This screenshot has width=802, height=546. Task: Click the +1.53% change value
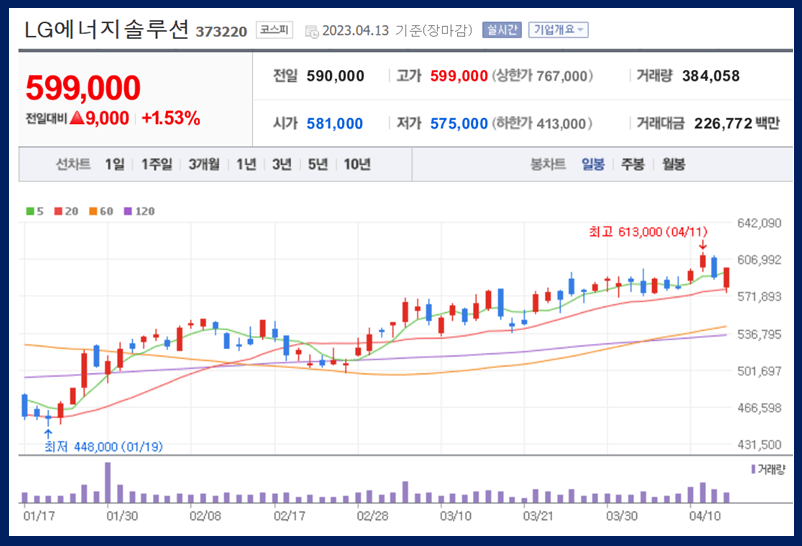point(171,118)
